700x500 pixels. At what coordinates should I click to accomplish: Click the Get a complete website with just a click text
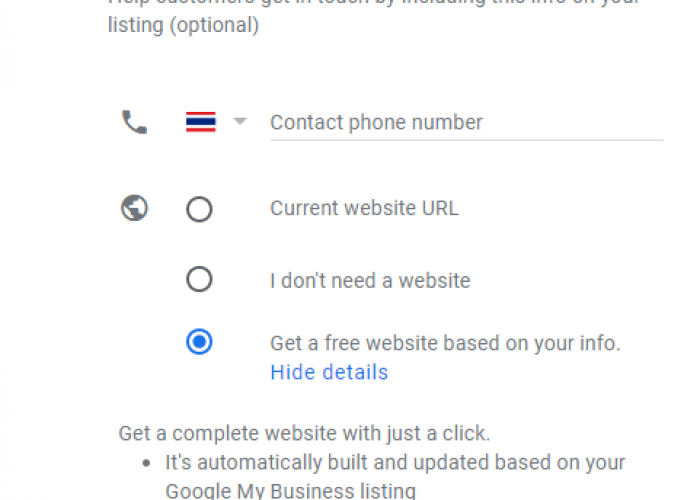pos(304,433)
